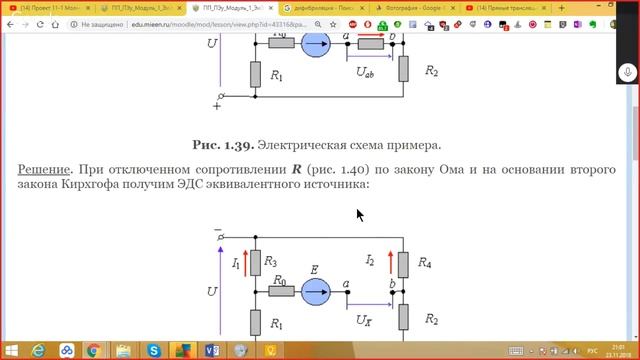Open the red ABP adblock extension

(x=353, y=24)
